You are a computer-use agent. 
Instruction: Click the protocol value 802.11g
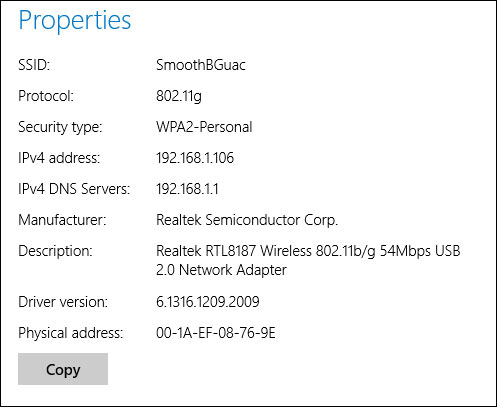[x=179, y=96]
